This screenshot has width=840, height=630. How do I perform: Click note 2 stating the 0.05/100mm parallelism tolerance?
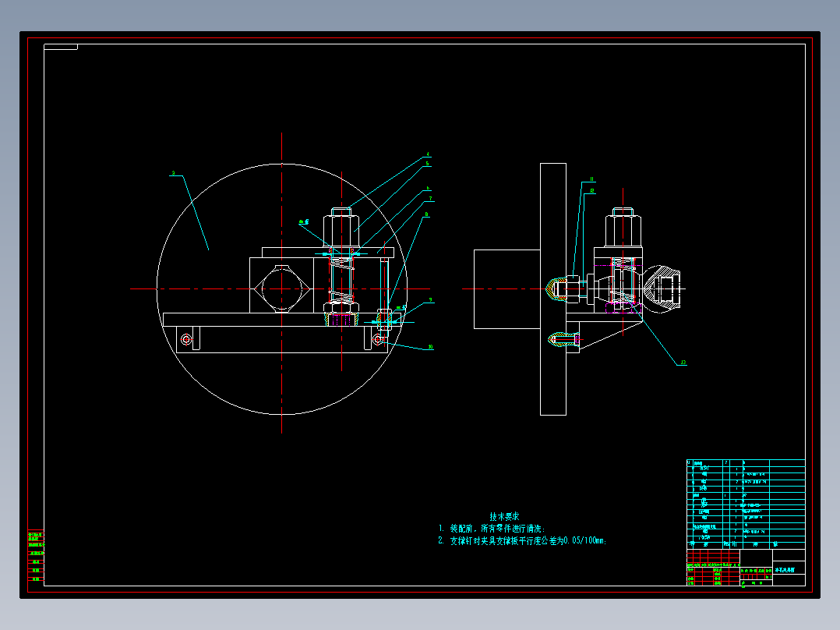[x=522, y=540]
